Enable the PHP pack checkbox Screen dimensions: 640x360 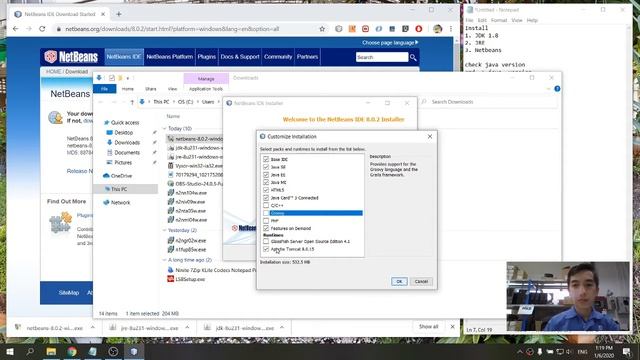click(x=266, y=220)
